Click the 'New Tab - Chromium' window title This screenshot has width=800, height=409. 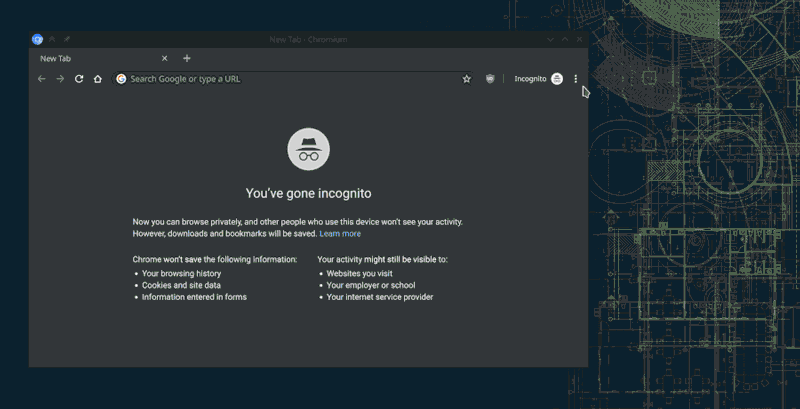308,39
